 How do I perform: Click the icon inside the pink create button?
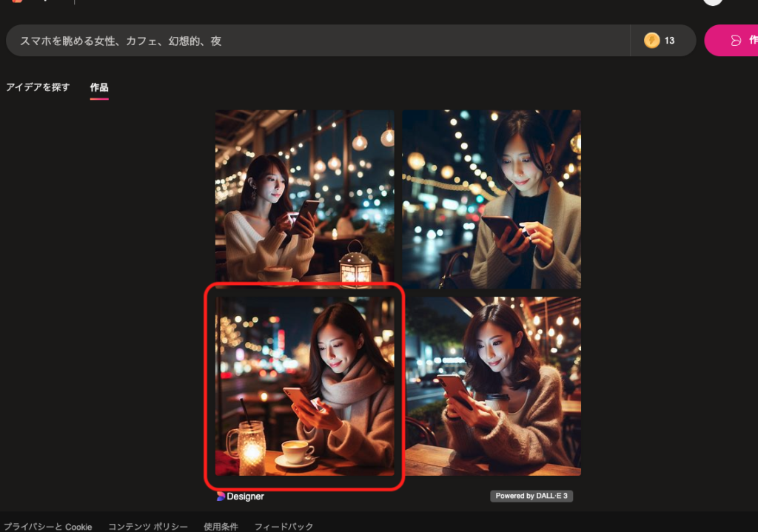coord(736,41)
